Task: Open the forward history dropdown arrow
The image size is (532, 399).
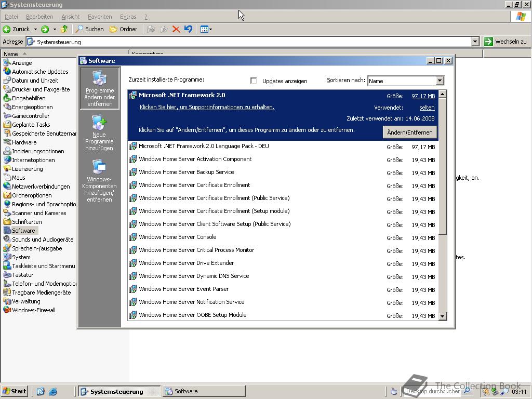Action: point(54,29)
